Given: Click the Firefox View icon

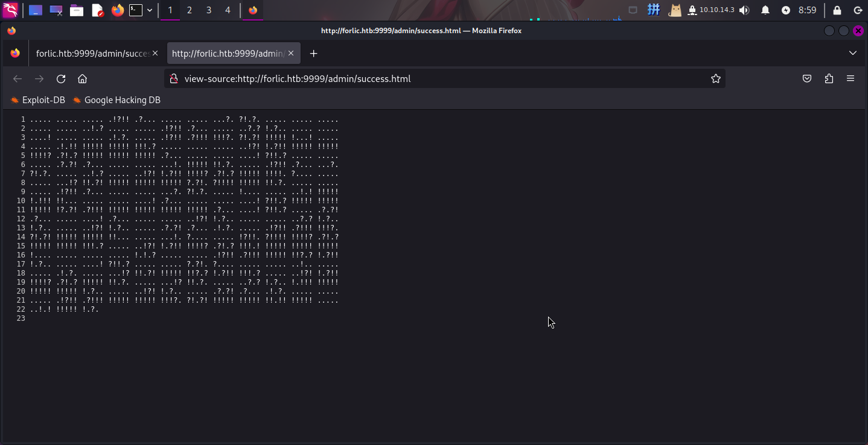Looking at the screenshot, I should coord(15,54).
